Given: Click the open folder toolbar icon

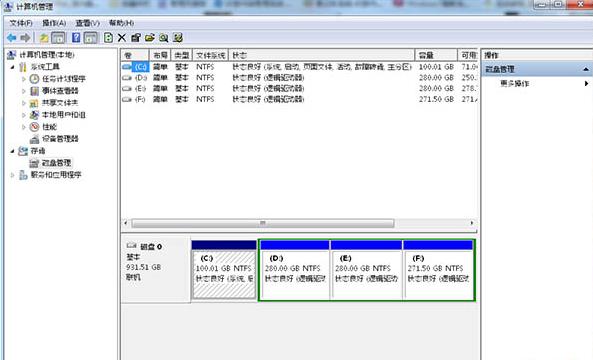Looking at the screenshot, I should pos(150,38).
